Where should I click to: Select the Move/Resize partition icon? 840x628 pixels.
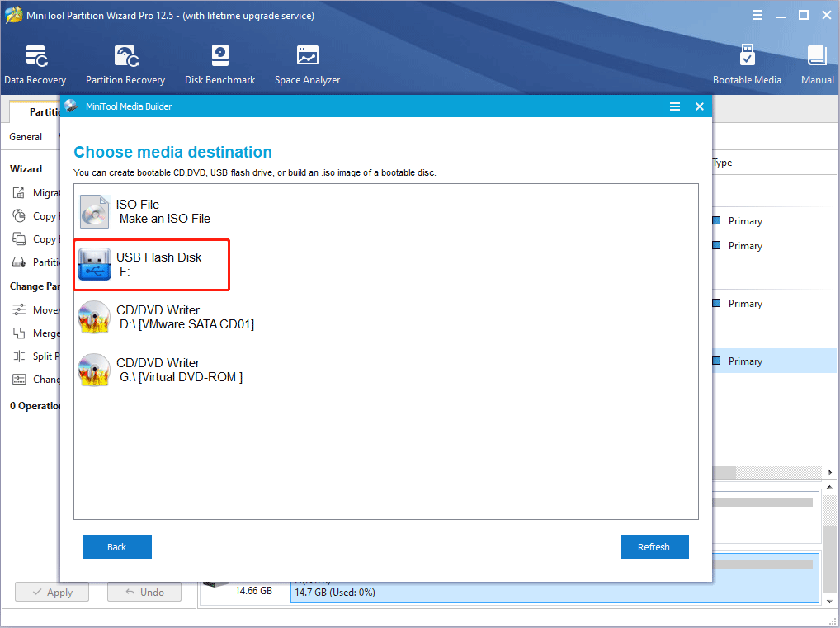click(20, 309)
